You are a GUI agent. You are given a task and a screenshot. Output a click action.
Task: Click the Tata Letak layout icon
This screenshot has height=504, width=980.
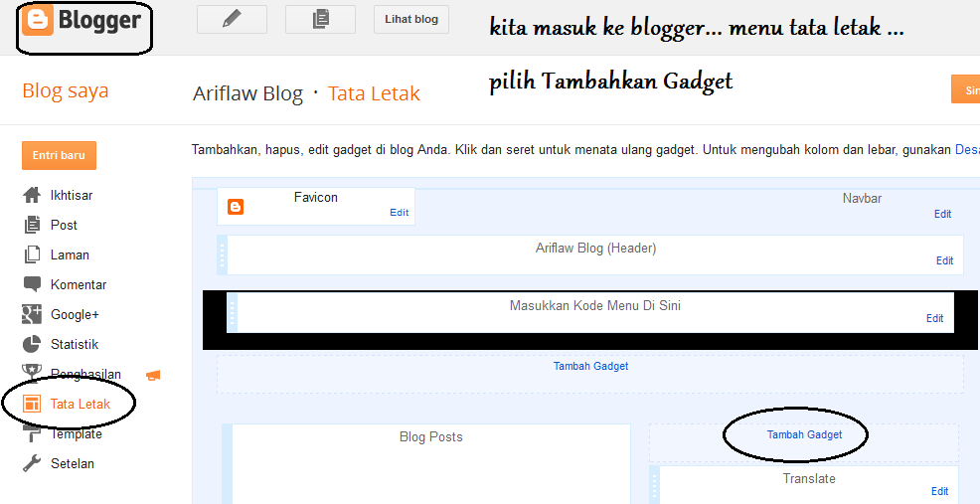[32, 404]
